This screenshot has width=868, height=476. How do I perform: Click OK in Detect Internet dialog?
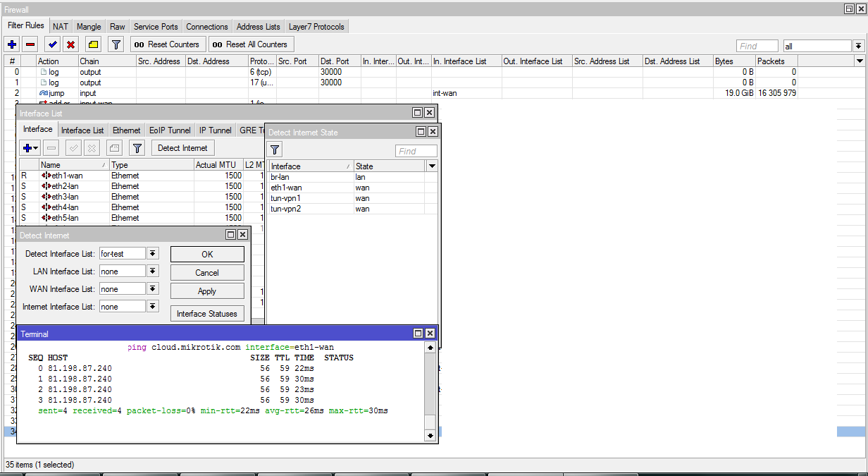(207, 255)
